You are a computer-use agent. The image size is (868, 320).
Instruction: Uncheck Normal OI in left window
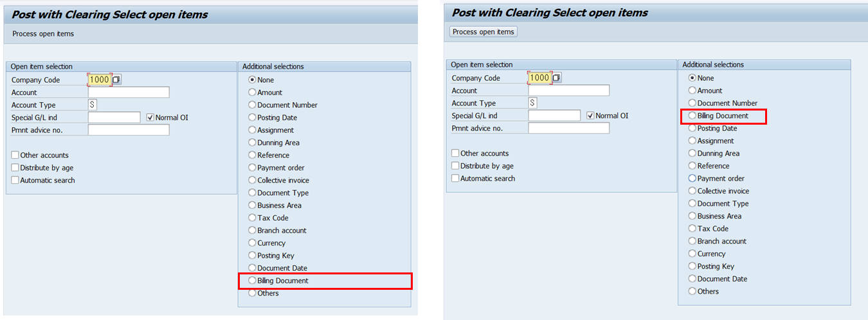pos(150,118)
